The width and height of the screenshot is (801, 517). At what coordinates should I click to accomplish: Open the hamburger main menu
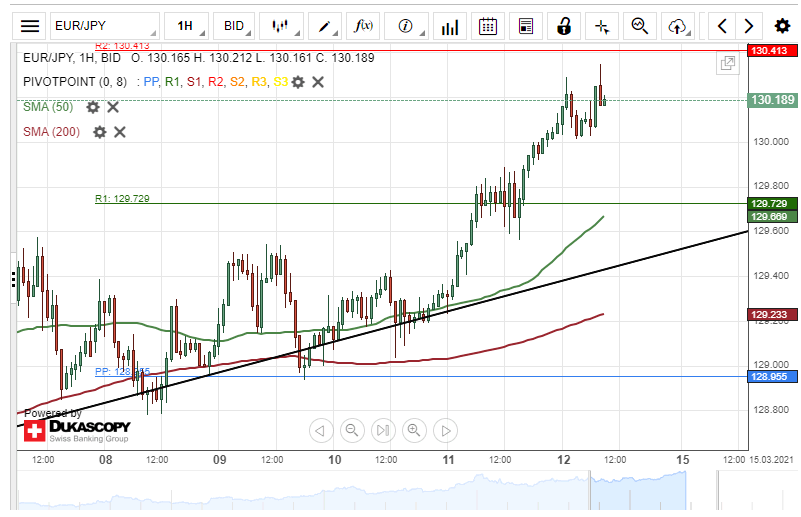point(30,26)
